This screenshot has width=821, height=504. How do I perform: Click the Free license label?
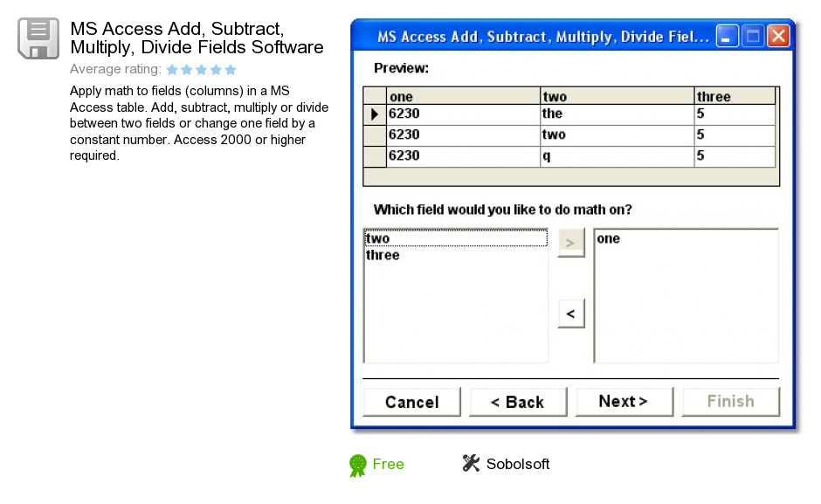388,464
